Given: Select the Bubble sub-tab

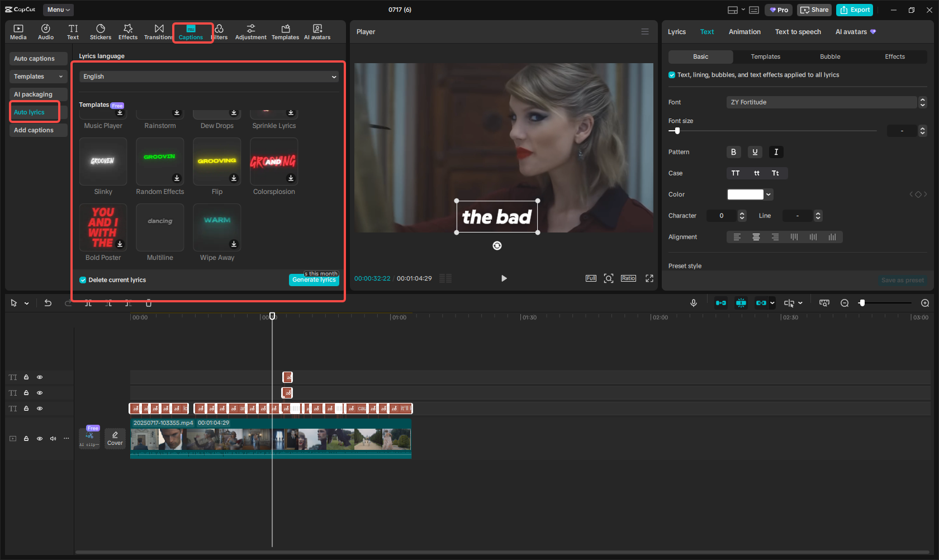Looking at the screenshot, I should (x=830, y=56).
